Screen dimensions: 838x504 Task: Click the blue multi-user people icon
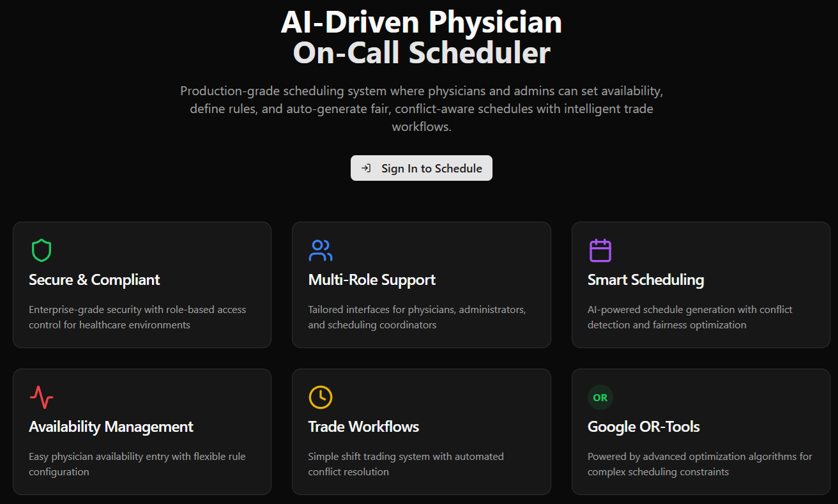point(320,250)
